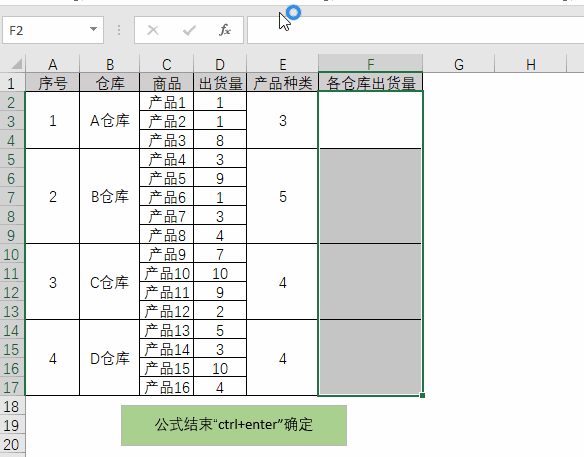Select column F header
Image resolution: width=584 pixels, height=457 pixels.
(371, 64)
